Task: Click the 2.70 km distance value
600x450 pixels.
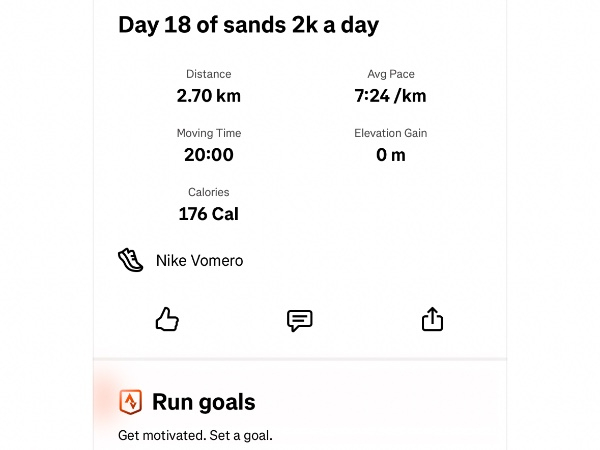Action: [x=208, y=96]
